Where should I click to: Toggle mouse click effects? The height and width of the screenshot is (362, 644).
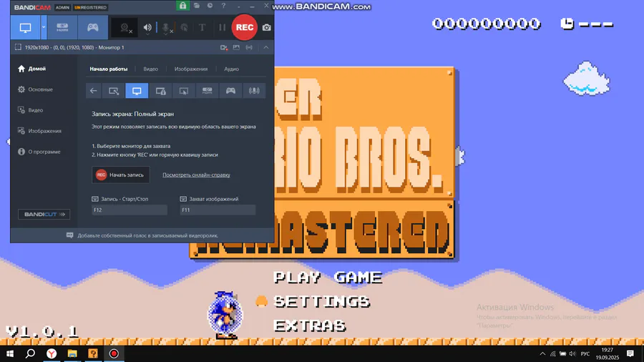185,27
